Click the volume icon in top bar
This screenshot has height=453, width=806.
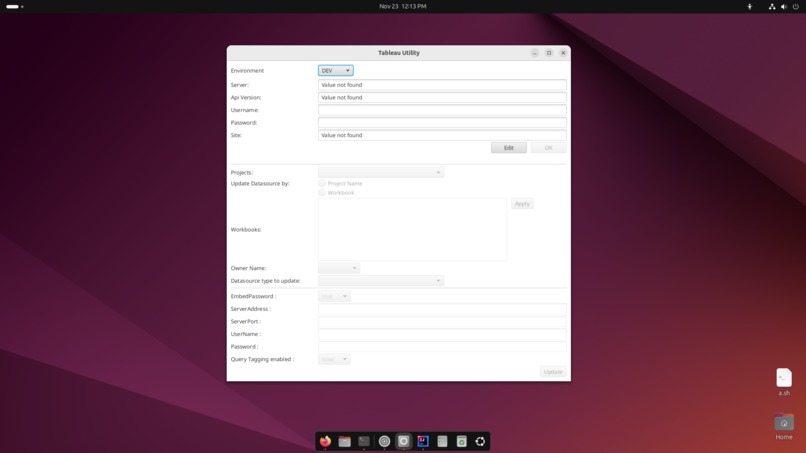784,7
